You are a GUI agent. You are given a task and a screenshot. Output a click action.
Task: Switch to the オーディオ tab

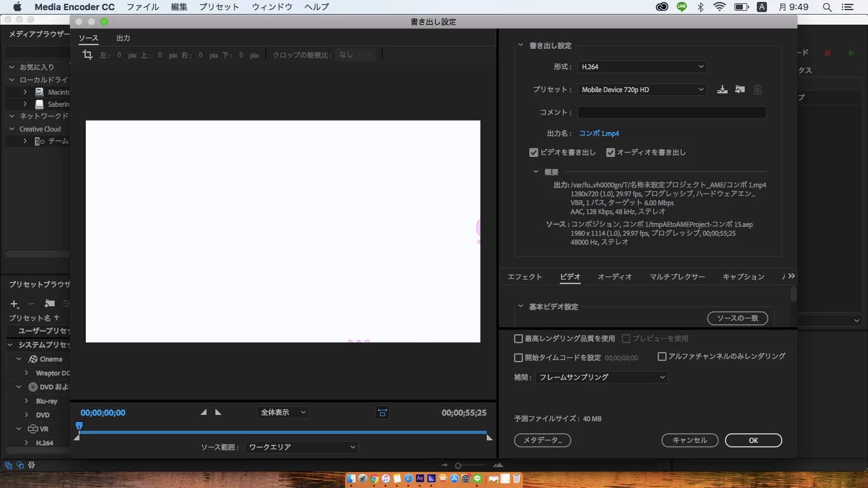coord(614,277)
